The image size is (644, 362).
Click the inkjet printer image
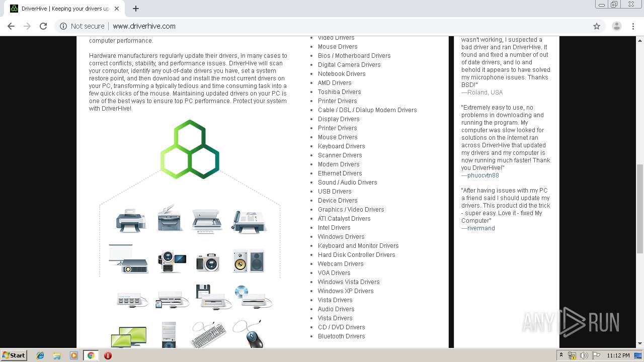131,222
